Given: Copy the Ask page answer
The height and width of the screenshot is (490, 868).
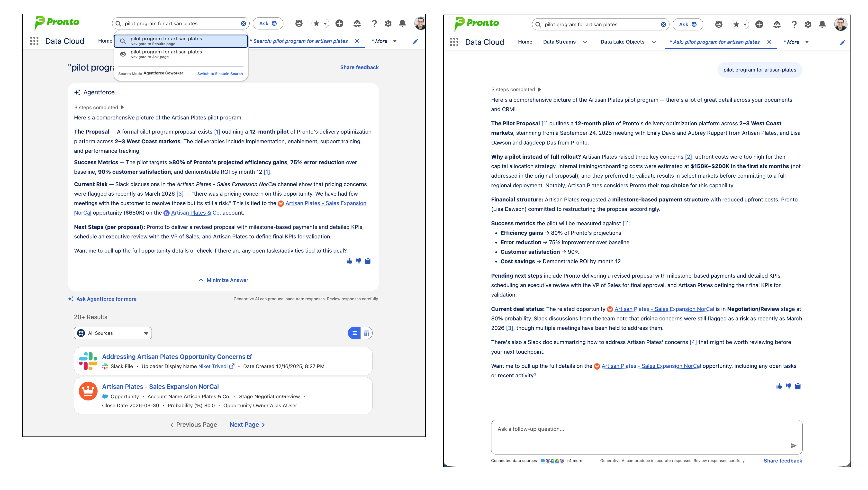Looking at the screenshot, I should (x=798, y=386).
